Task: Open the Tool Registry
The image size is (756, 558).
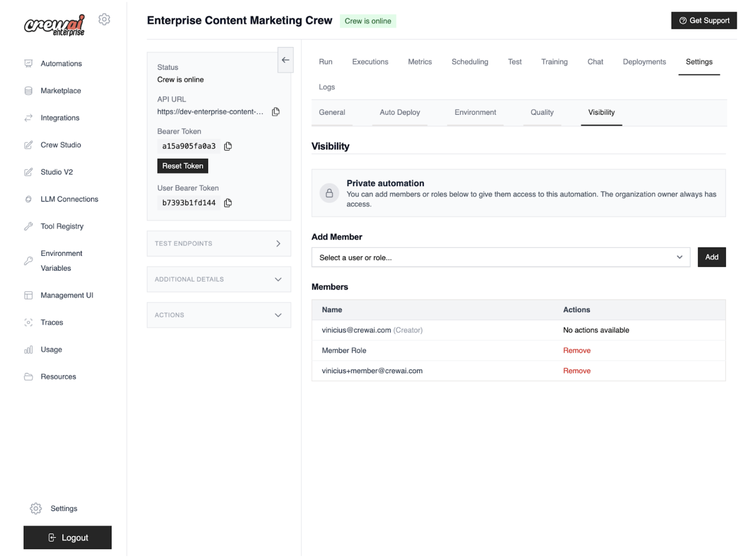Action: 62,226
